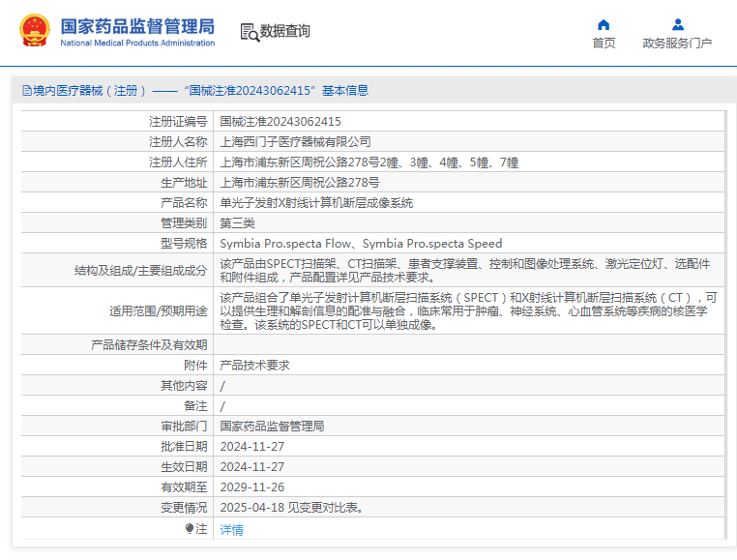737x560 pixels.
Task: Click the 变更情况 row label
Action: click(x=184, y=508)
